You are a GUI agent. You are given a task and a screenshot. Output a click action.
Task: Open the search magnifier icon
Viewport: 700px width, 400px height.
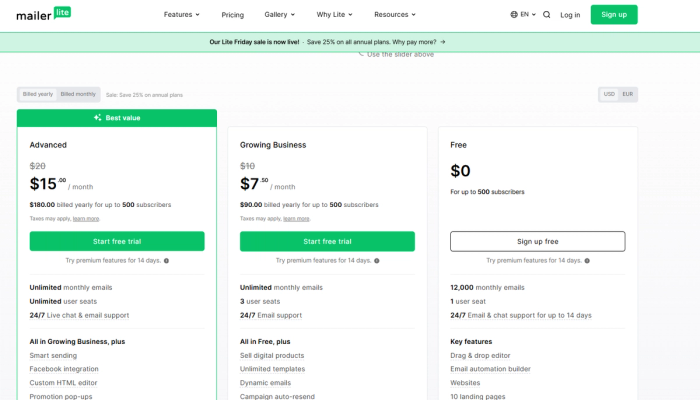point(546,15)
